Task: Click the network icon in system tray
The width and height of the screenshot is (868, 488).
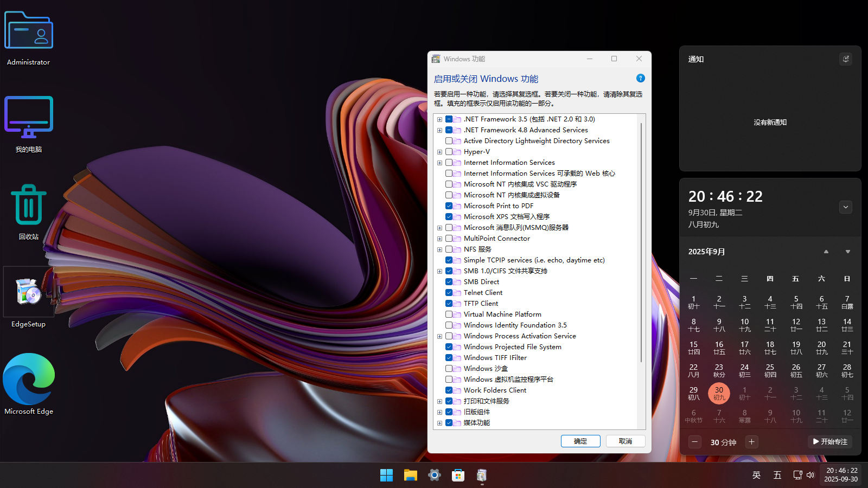Action: (797, 475)
